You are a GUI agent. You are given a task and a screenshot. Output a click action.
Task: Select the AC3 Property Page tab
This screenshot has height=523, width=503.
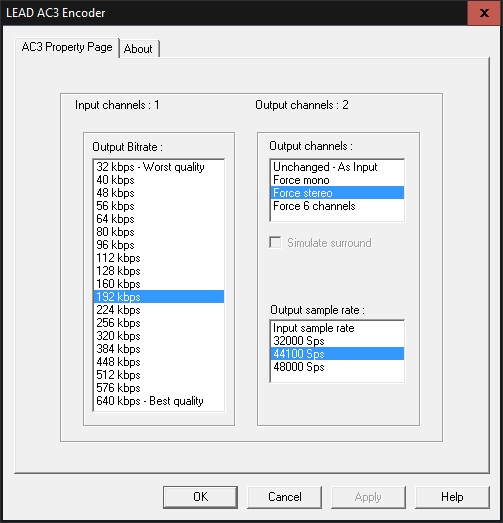[x=67, y=47]
